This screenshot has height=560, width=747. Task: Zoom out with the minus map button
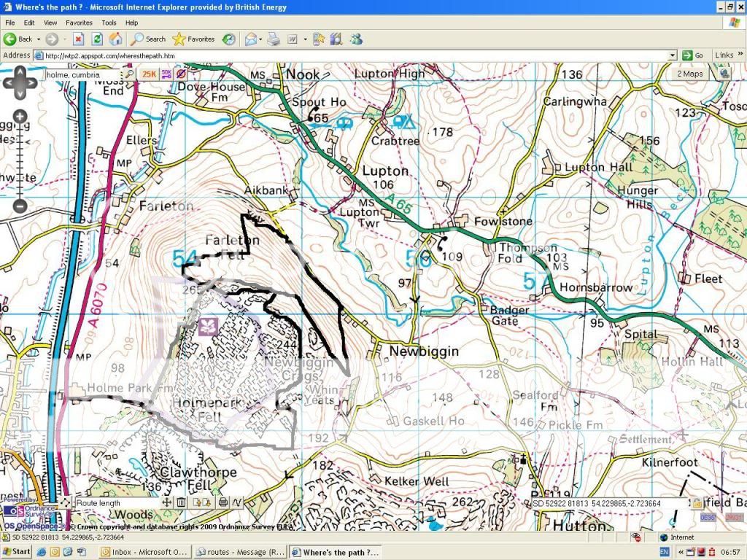tap(20, 206)
